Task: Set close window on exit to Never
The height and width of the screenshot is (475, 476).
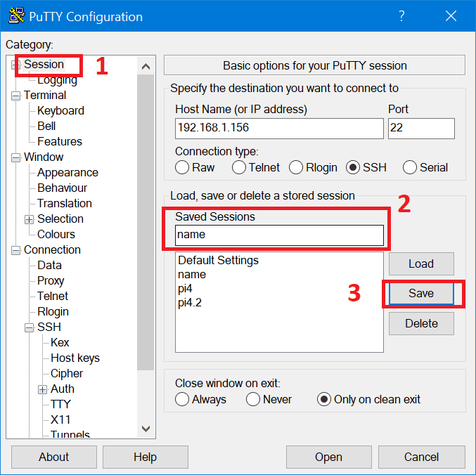Action: 253,399
